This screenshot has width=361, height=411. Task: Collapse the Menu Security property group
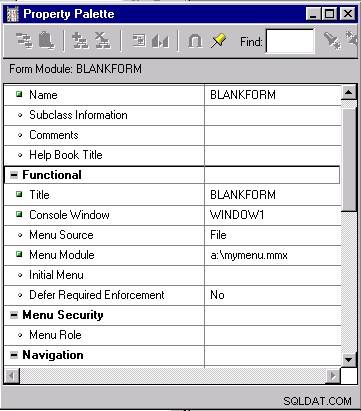[x=14, y=315]
